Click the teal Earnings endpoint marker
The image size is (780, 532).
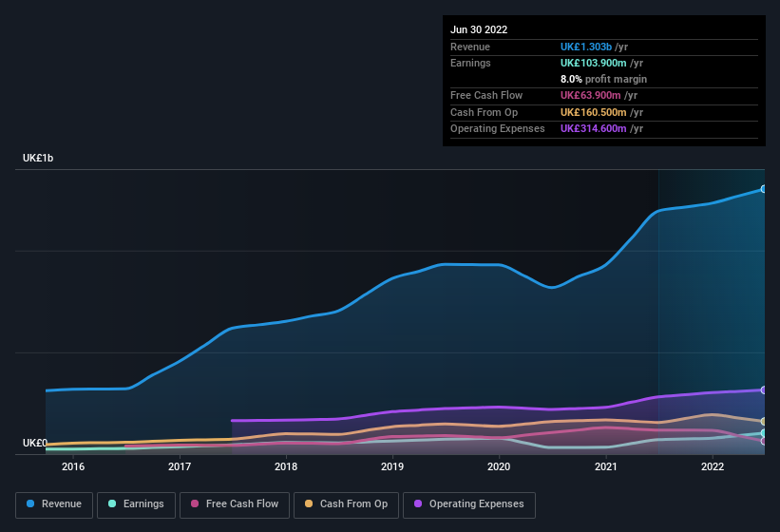[x=763, y=433]
